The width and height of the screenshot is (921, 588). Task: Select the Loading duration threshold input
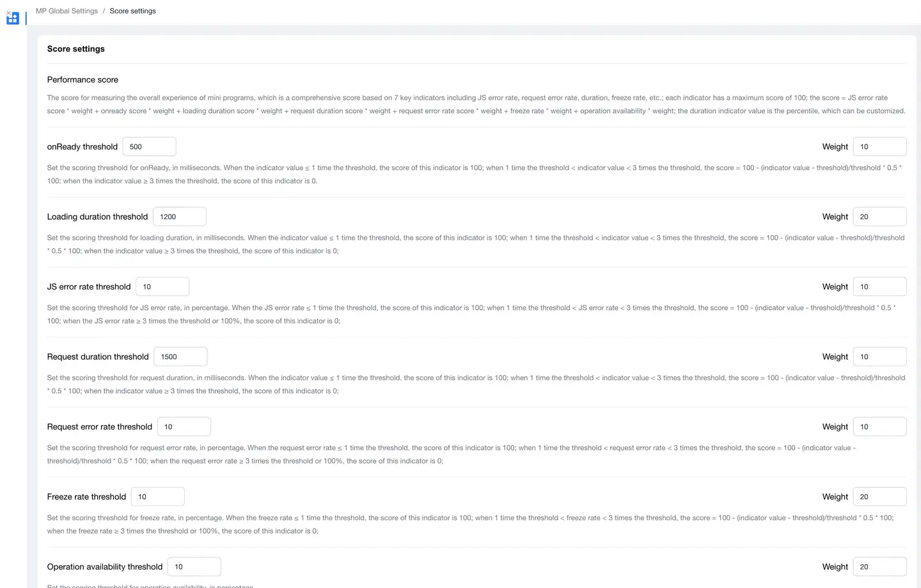180,217
